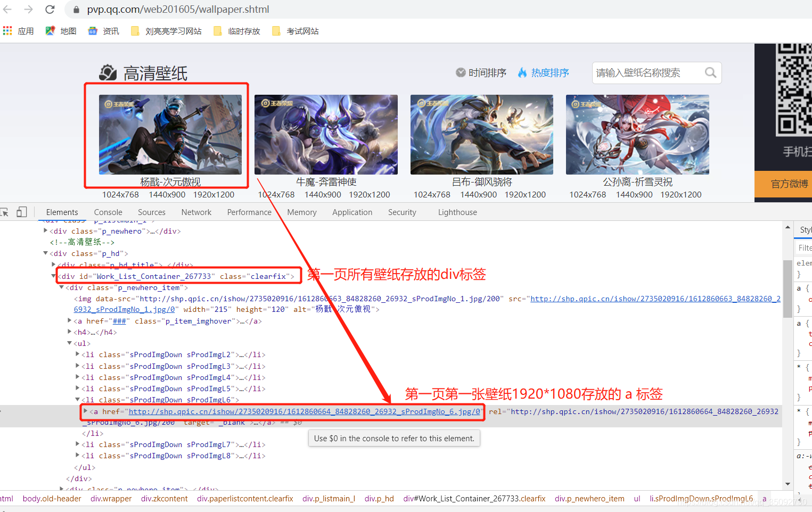The height and width of the screenshot is (512, 812).
Task: Expand the li sProdImgL2 node
Action: point(77,354)
